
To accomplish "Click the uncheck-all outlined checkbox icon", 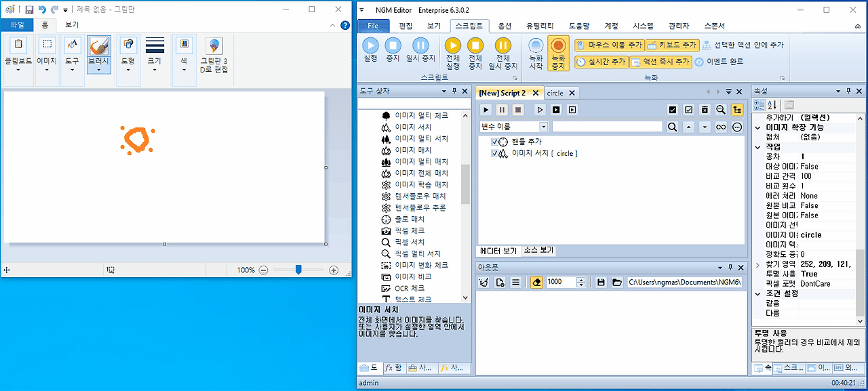I will (688, 110).
